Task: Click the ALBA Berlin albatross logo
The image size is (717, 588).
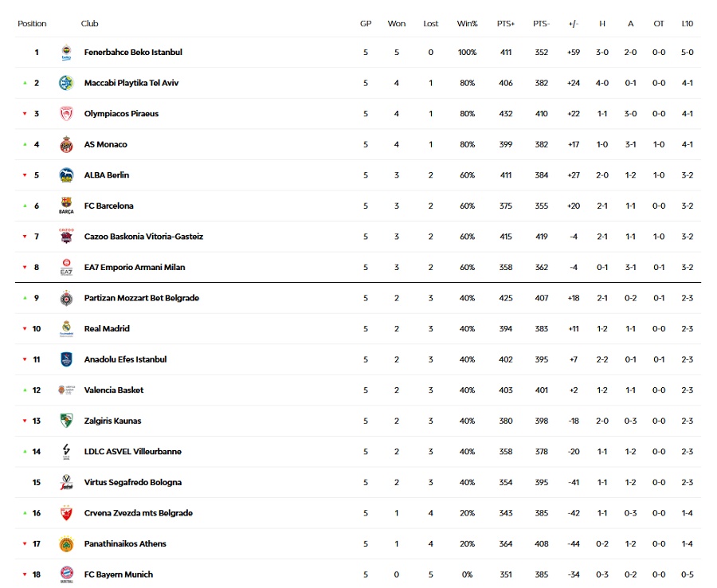Action: pyautogui.click(x=66, y=175)
